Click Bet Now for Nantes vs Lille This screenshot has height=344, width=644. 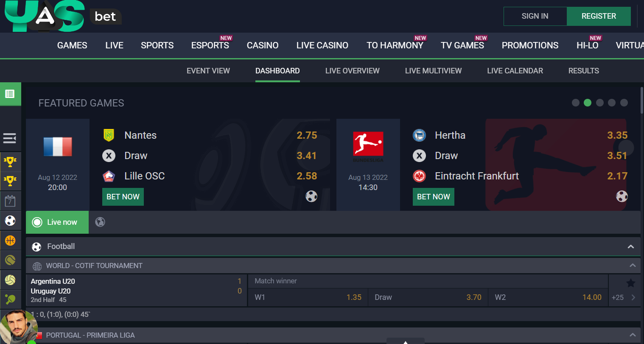(x=123, y=197)
